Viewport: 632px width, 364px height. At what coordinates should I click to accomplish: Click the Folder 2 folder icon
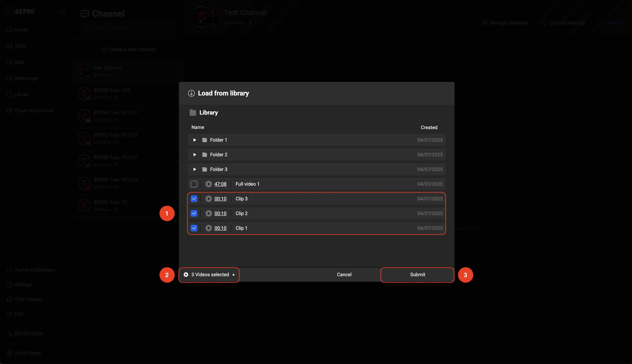click(x=205, y=155)
